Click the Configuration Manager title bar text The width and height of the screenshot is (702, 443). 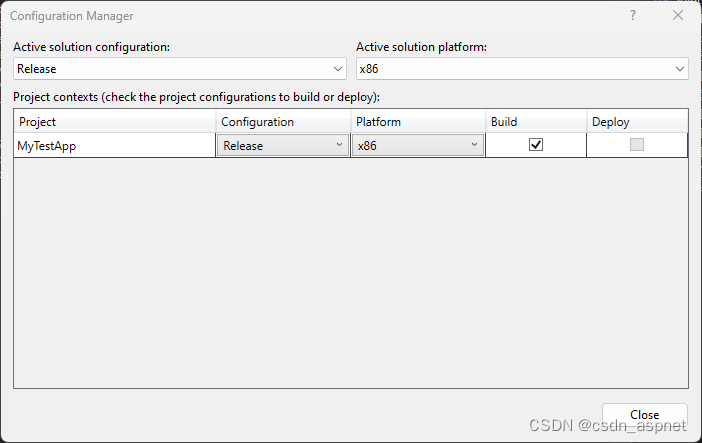pos(71,16)
